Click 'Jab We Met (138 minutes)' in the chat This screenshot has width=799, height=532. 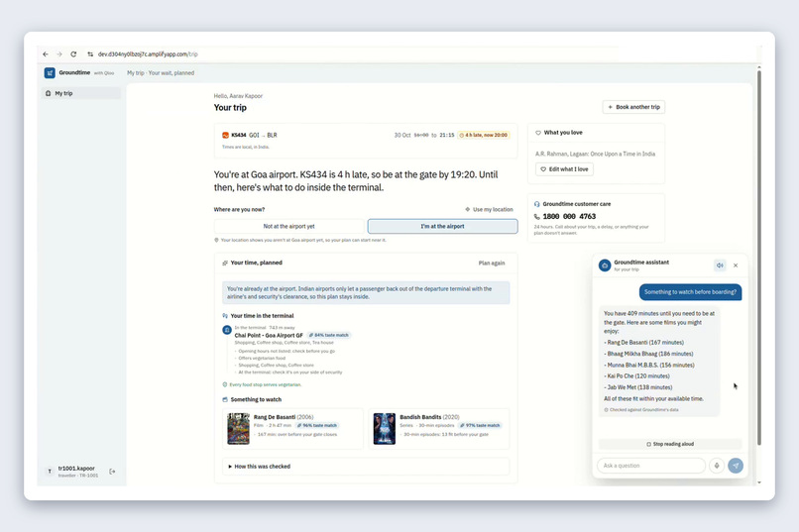(639, 387)
